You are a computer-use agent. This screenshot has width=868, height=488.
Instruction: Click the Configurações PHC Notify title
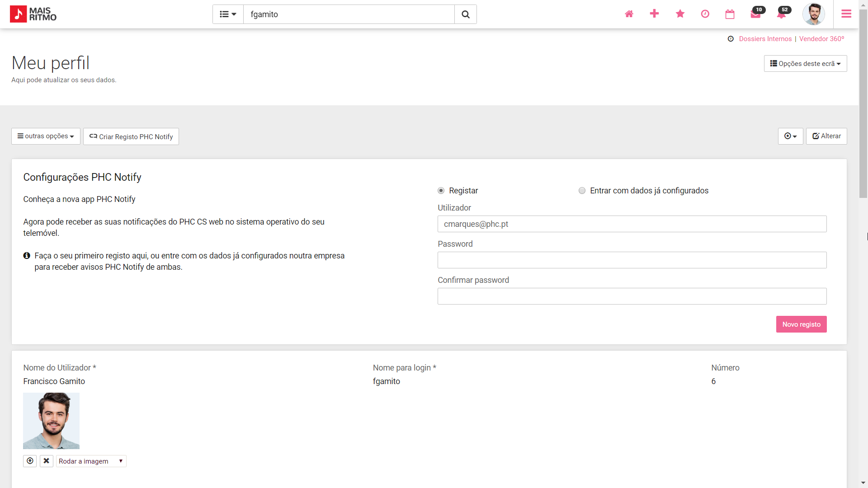[x=82, y=177]
